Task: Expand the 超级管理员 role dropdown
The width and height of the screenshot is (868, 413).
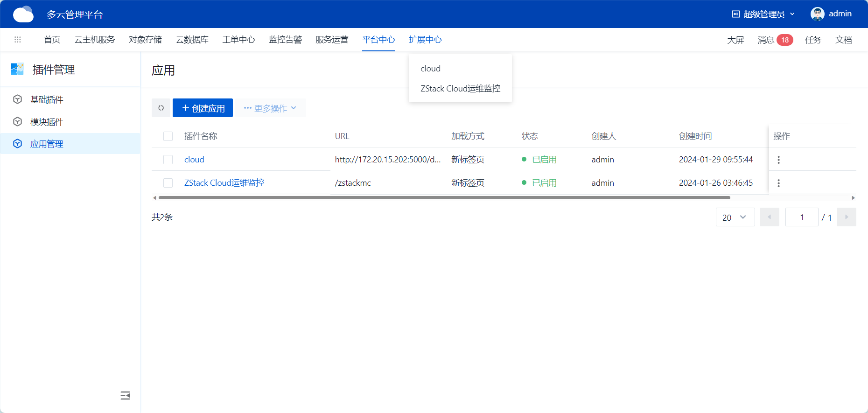Action: [763, 14]
